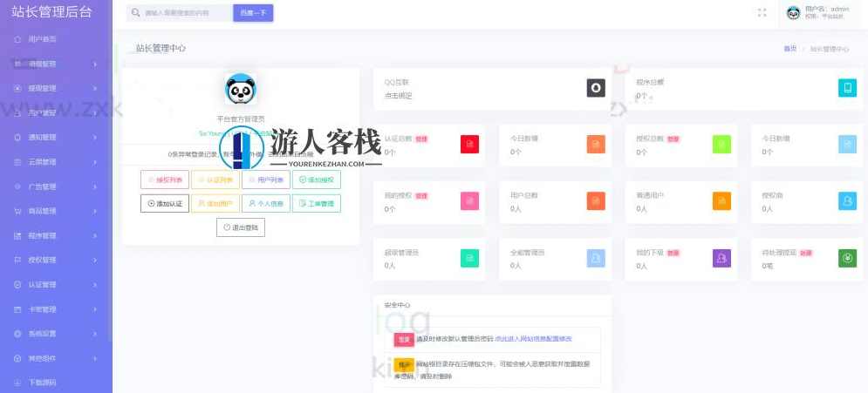The width and height of the screenshot is (868, 393).
Task: Click the 下载源码 download icon
Action: 17,383
